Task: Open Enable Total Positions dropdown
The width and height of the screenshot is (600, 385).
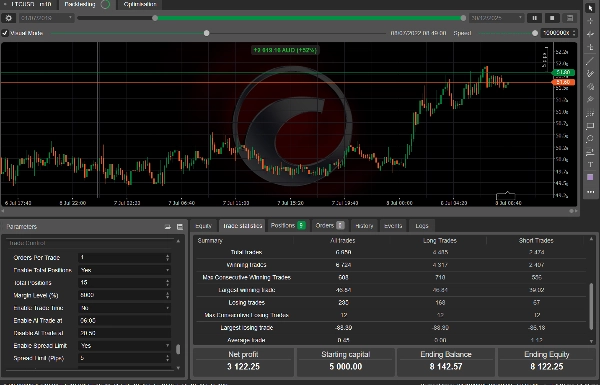Action: click(124, 270)
